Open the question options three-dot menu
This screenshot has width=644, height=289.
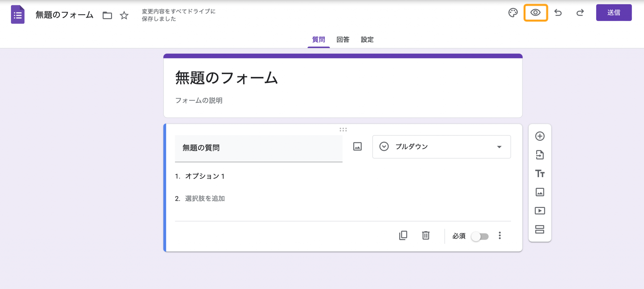[x=500, y=236]
